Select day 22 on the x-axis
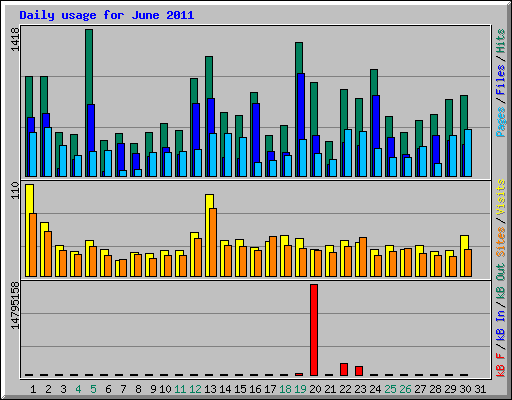The width and height of the screenshot is (512, 400). (345, 389)
